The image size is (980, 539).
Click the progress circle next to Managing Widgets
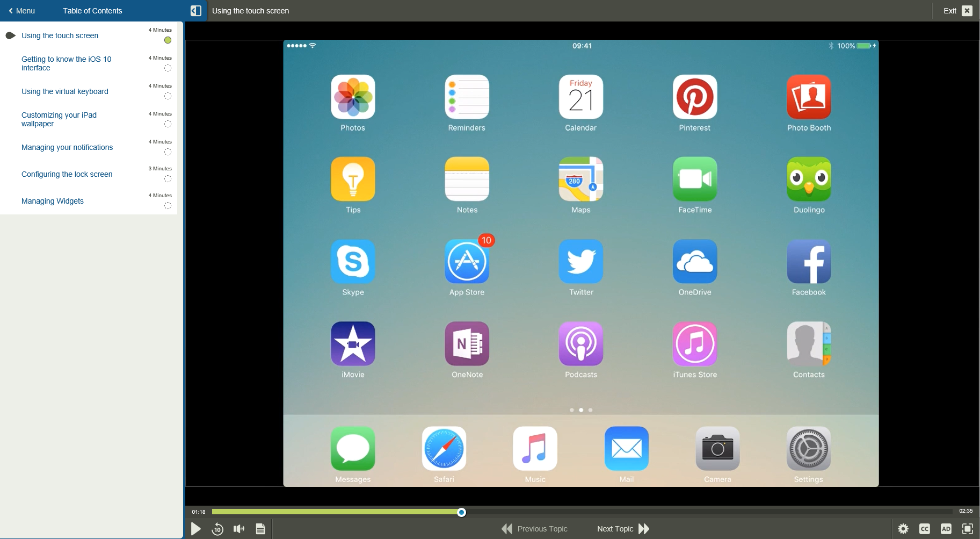[x=168, y=205]
